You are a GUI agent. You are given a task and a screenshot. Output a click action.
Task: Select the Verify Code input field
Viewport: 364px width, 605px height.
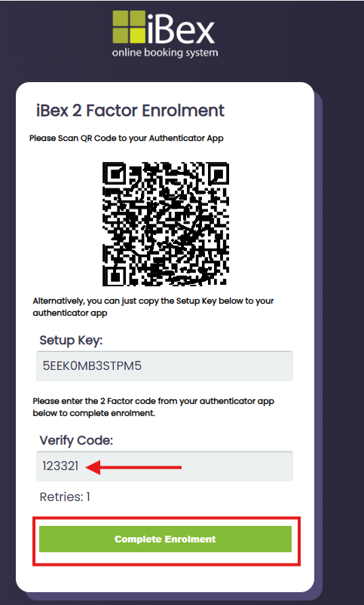click(x=164, y=466)
